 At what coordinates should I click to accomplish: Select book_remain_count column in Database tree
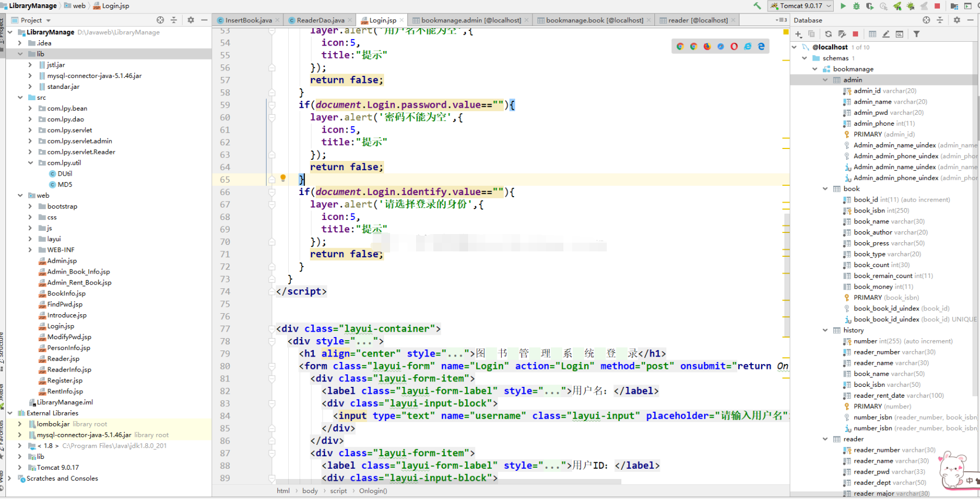click(x=887, y=276)
